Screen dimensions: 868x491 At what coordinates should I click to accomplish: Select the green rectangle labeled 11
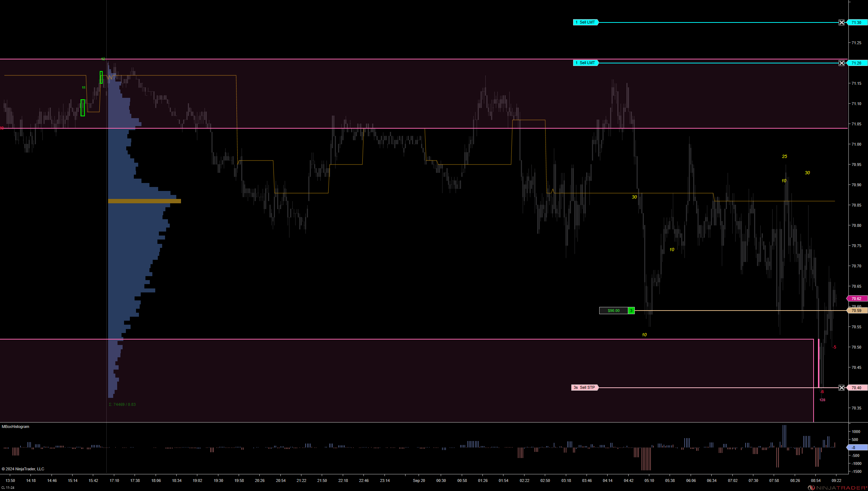point(83,108)
